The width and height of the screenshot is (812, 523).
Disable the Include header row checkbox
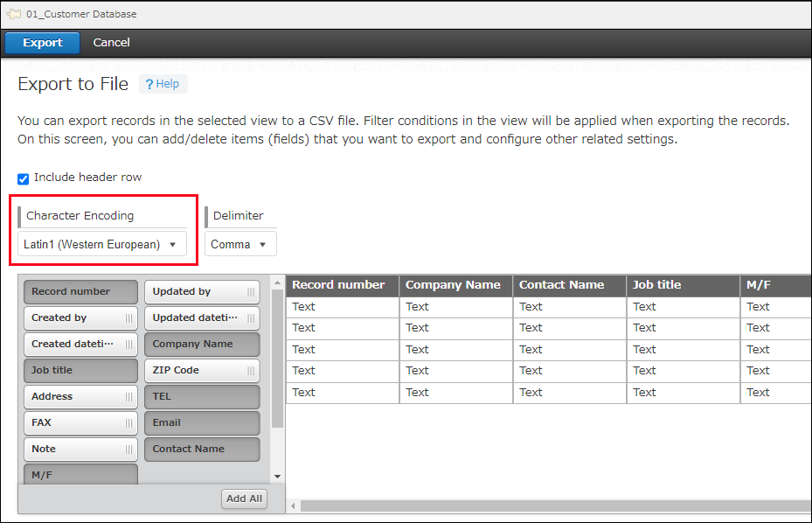pos(22,178)
